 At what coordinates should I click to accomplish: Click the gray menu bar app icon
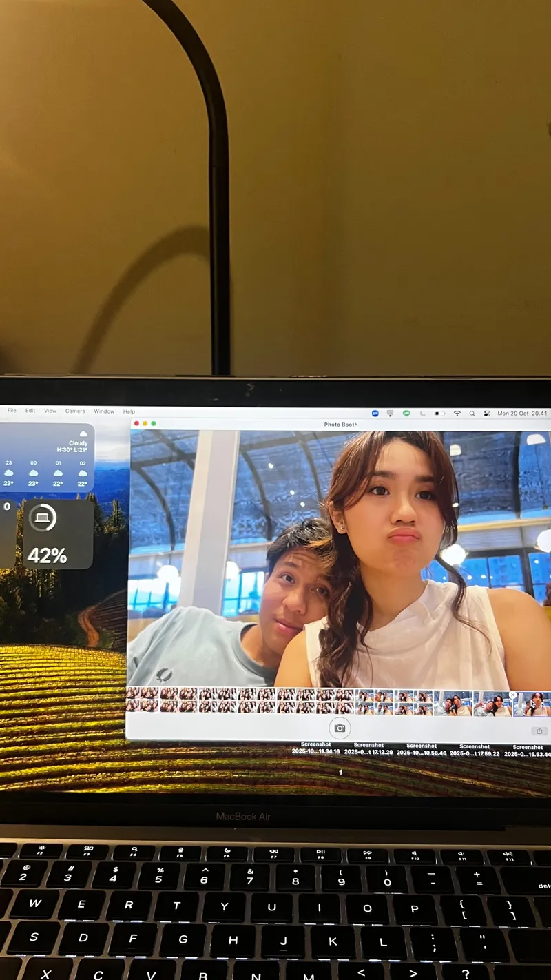391,414
